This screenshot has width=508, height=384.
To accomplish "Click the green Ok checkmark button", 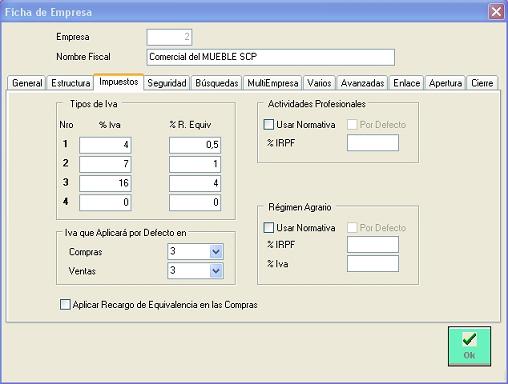I will (469, 346).
